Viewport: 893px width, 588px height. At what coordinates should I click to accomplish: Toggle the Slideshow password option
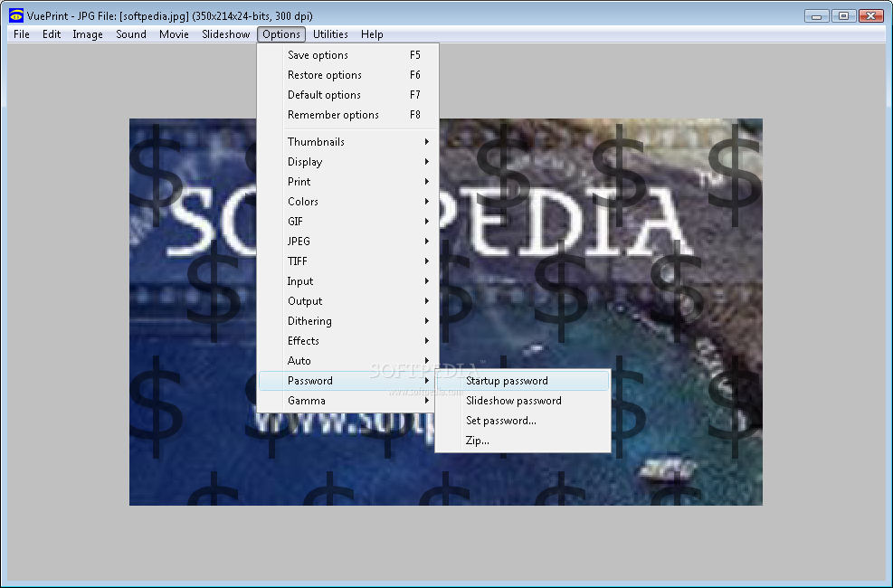(523, 401)
